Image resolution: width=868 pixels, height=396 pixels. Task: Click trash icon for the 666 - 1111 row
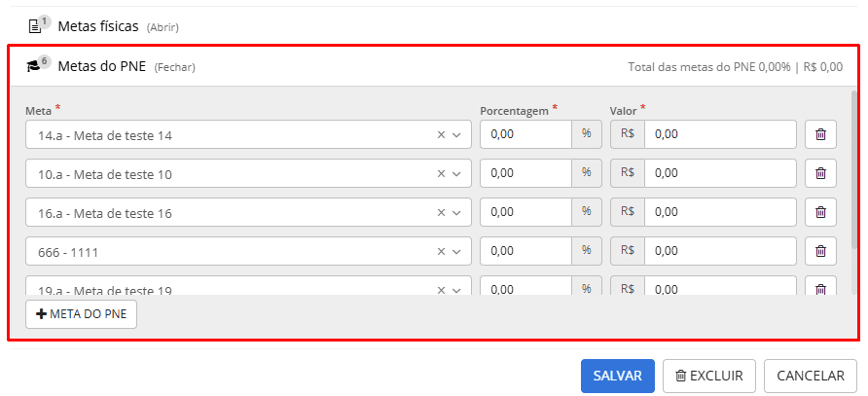pos(820,251)
